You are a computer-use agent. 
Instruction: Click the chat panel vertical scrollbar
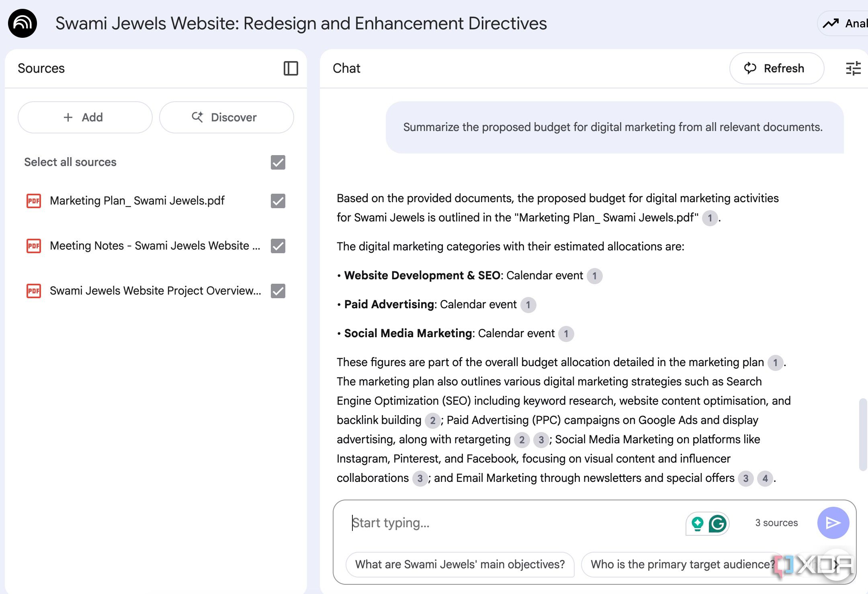point(862,434)
